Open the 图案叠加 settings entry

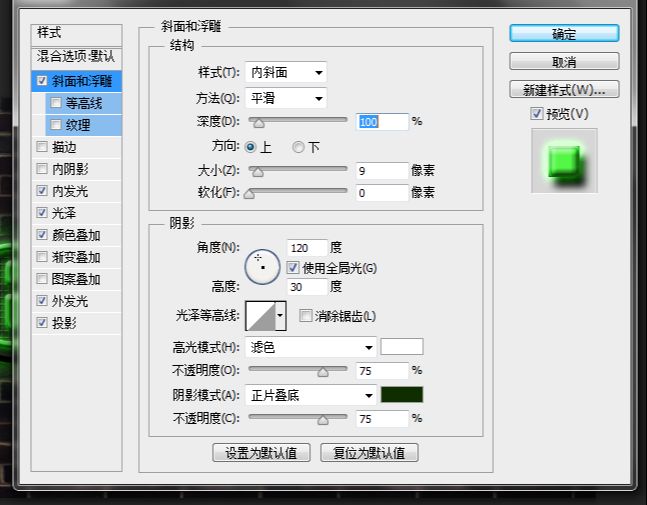76,279
